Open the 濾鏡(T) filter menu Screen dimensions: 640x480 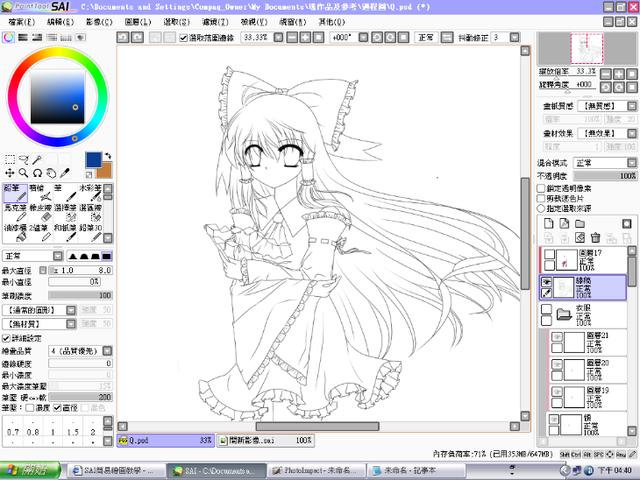point(215,22)
